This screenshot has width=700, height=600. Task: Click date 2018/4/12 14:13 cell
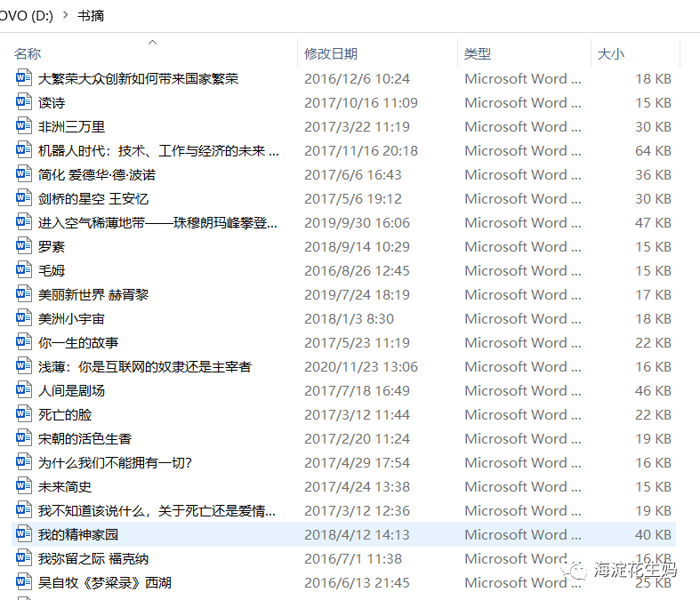click(358, 535)
